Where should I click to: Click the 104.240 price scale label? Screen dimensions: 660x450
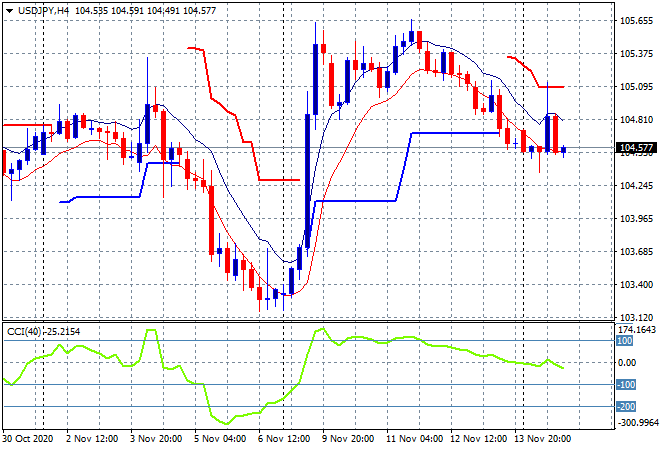coord(637,186)
